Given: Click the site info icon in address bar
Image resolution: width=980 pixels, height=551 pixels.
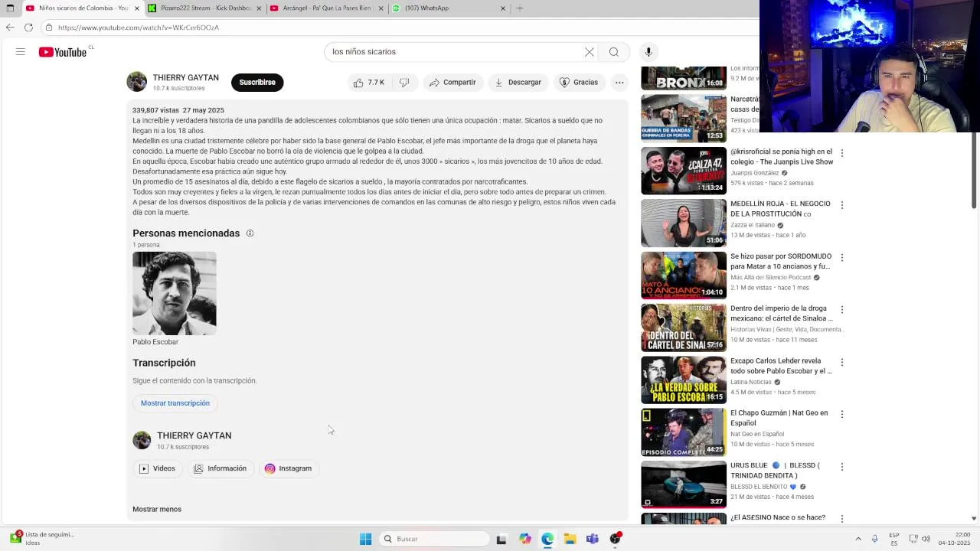Looking at the screenshot, I should (48, 28).
